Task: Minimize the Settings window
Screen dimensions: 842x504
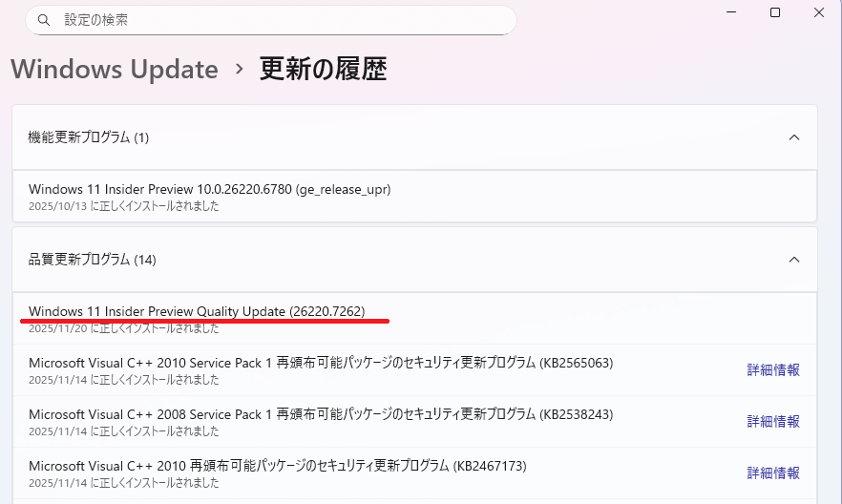Action: tap(731, 11)
